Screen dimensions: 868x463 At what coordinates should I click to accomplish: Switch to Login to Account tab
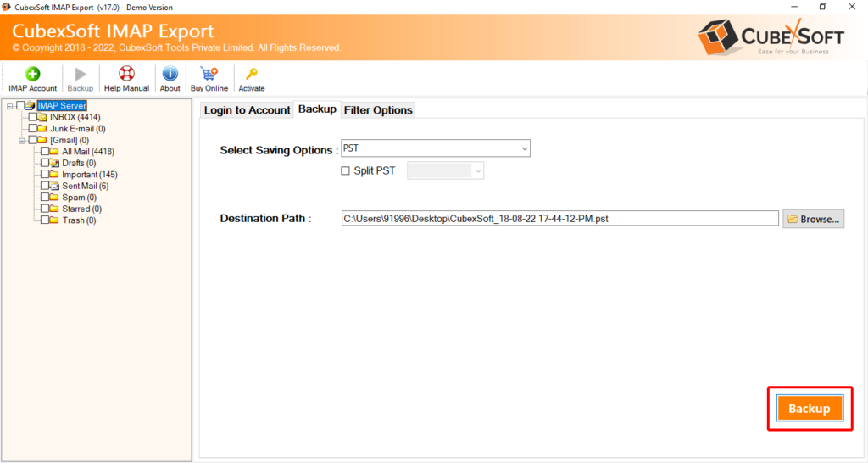(247, 110)
